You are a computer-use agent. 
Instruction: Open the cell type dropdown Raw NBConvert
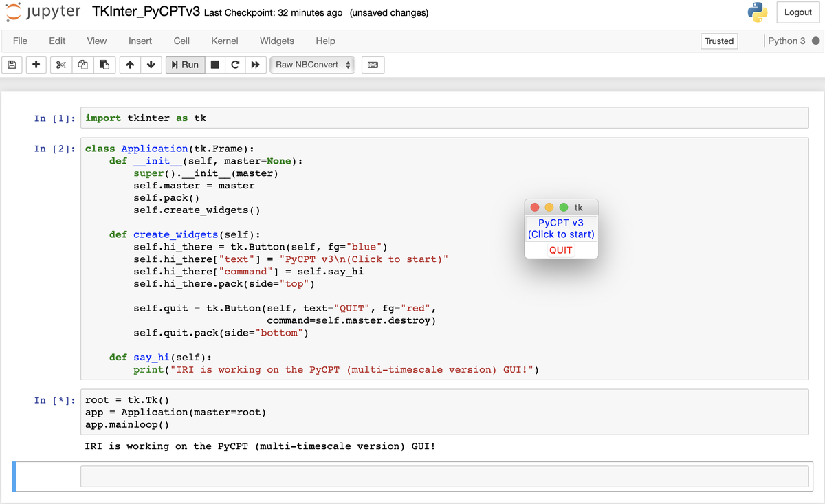coord(313,65)
